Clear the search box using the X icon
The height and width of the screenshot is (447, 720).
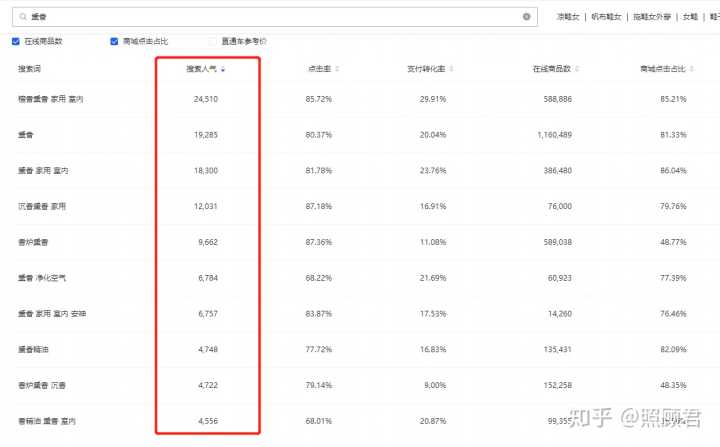(x=527, y=17)
